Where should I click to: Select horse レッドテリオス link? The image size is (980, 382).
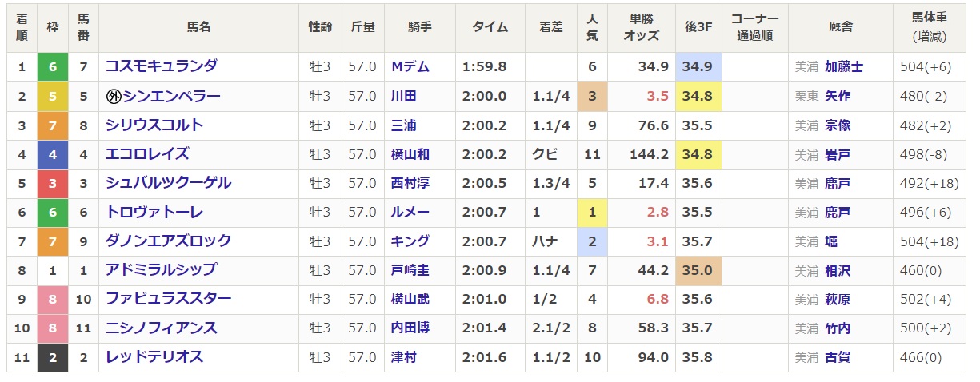click(x=154, y=357)
